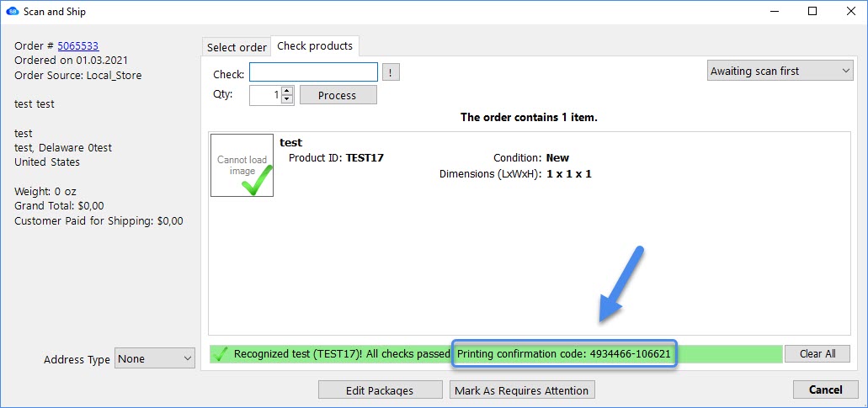The height and width of the screenshot is (408, 868).
Task: Click the Grand Total: $0,00 text
Action: coord(59,205)
